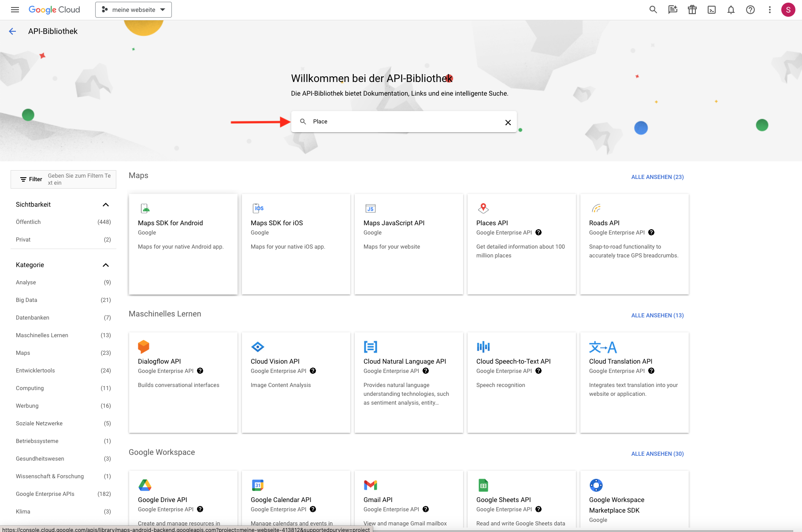Click Enterprise API help icon on Places API

point(538,233)
